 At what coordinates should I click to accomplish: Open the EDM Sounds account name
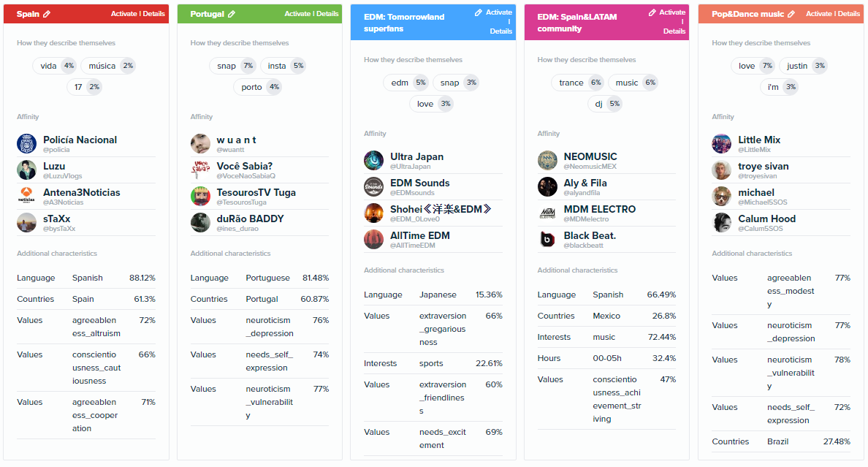coord(420,183)
